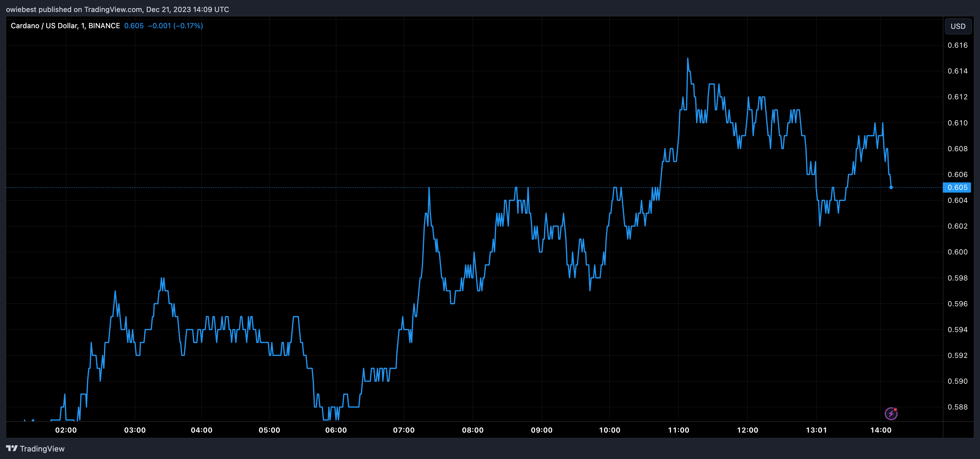980x459 pixels.
Task: Click the 0.614 price axis label
Action: tap(957, 71)
